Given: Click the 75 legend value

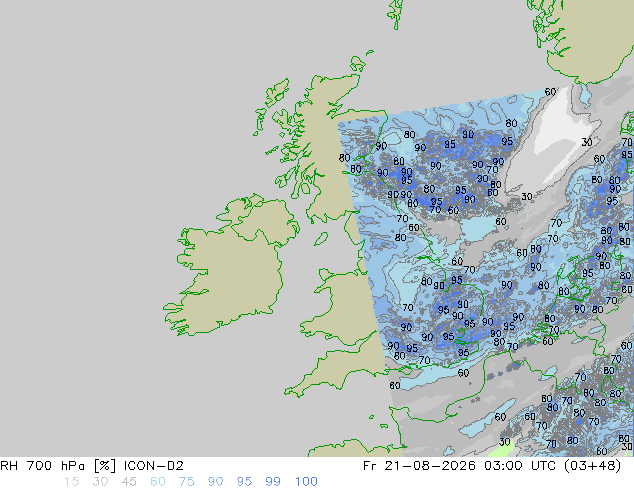Looking at the screenshot, I should coord(186,482).
